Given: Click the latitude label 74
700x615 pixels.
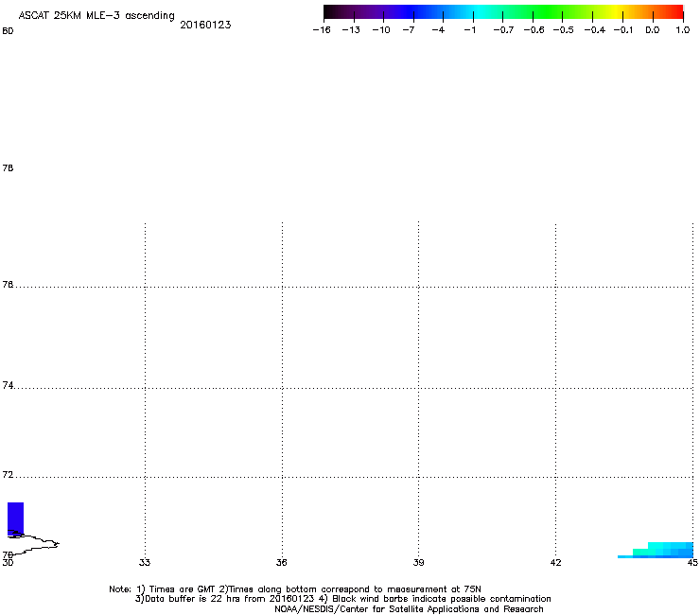Looking at the screenshot, I should click(x=8, y=385).
